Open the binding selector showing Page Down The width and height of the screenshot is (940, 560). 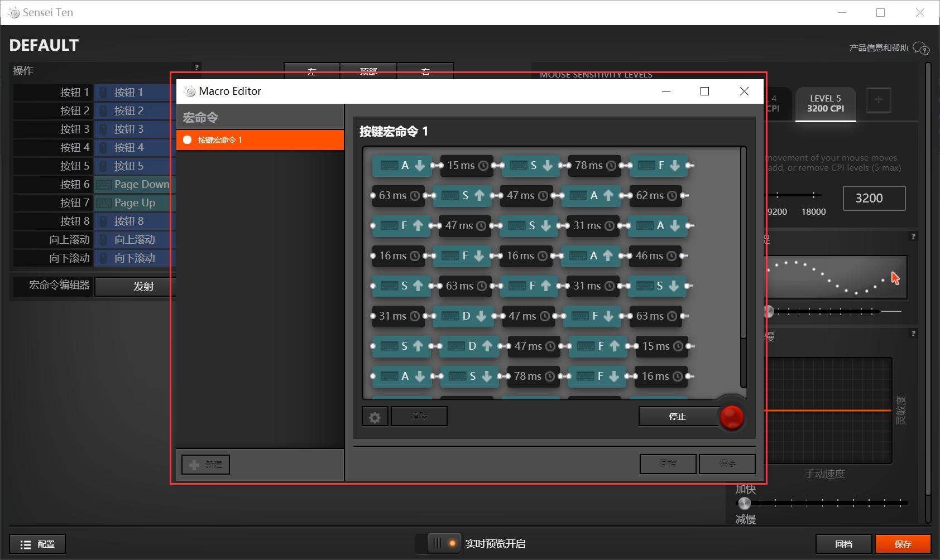click(x=135, y=184)
